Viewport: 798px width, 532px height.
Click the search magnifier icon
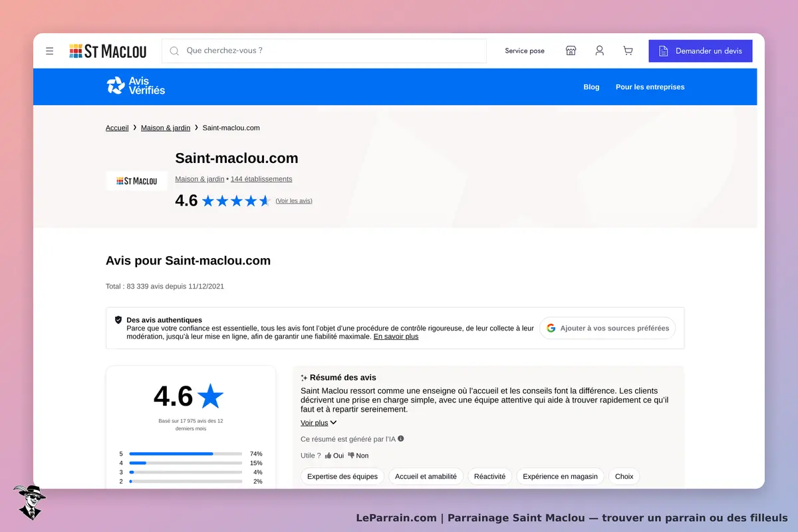point(174,51)
